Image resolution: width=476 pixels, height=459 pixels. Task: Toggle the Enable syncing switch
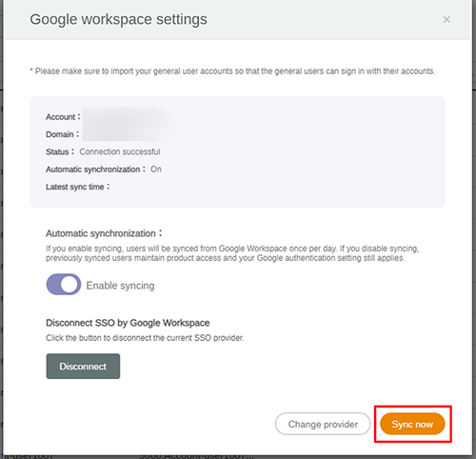click(x=64, y=285)
